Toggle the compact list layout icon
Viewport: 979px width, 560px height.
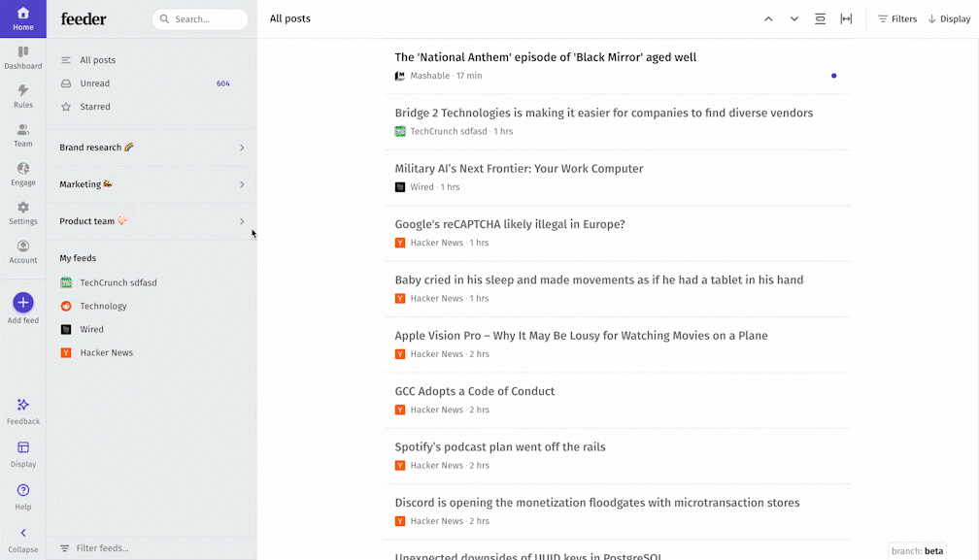click(821, 18)
